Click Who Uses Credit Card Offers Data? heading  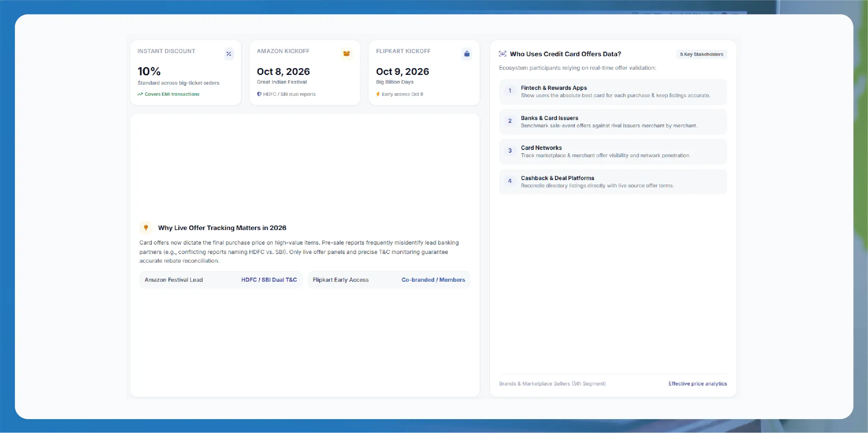pos(565,54)
